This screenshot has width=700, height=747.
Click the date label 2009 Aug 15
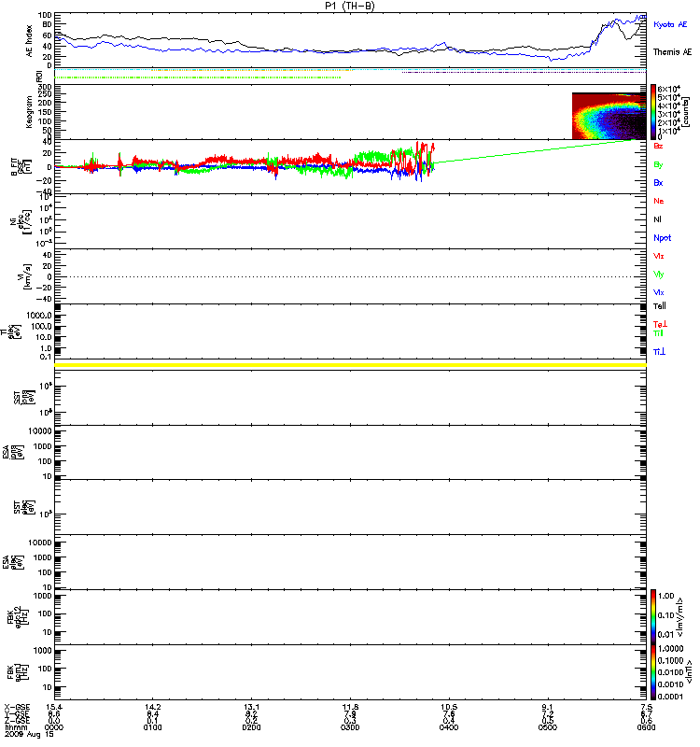click(29, 734)
